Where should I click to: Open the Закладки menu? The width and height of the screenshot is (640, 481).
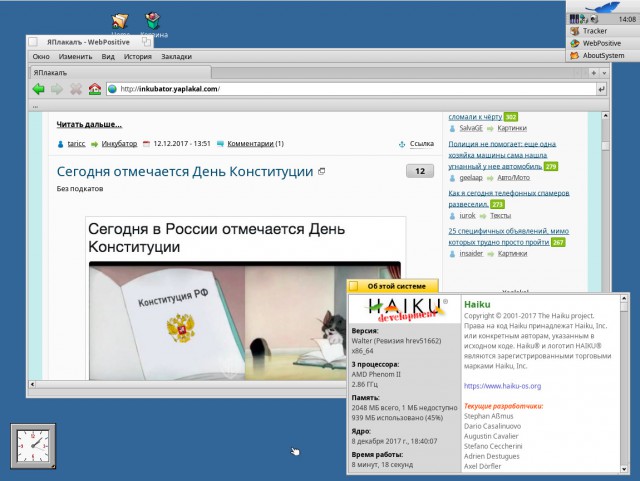(176, 57)
